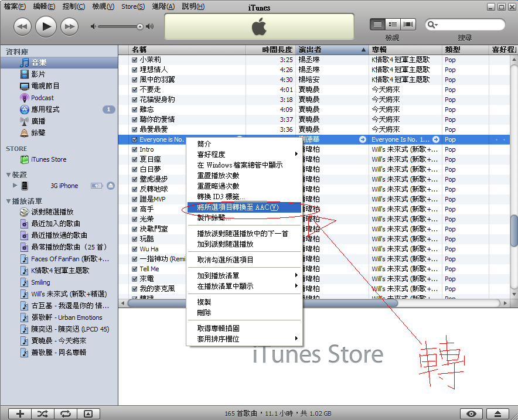Collapse the 播放清單 section
Screen dimensions: 518x420
(8, 201)
